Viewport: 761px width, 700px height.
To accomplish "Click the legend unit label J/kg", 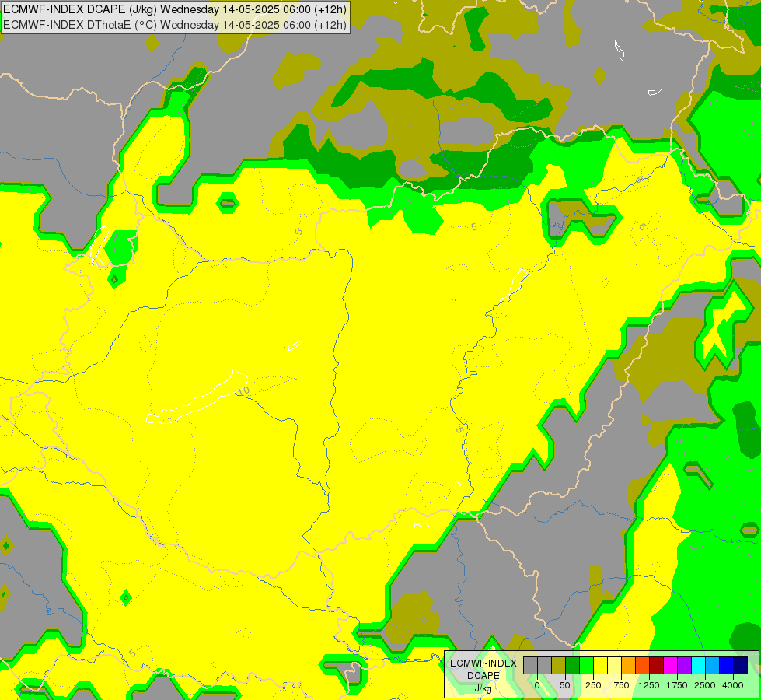I will 483,688.
